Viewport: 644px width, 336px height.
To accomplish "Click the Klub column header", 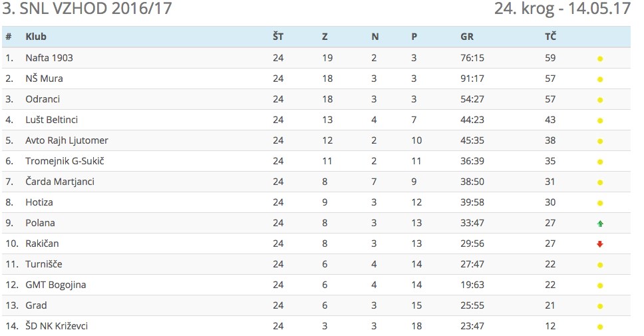I will 36,37.
